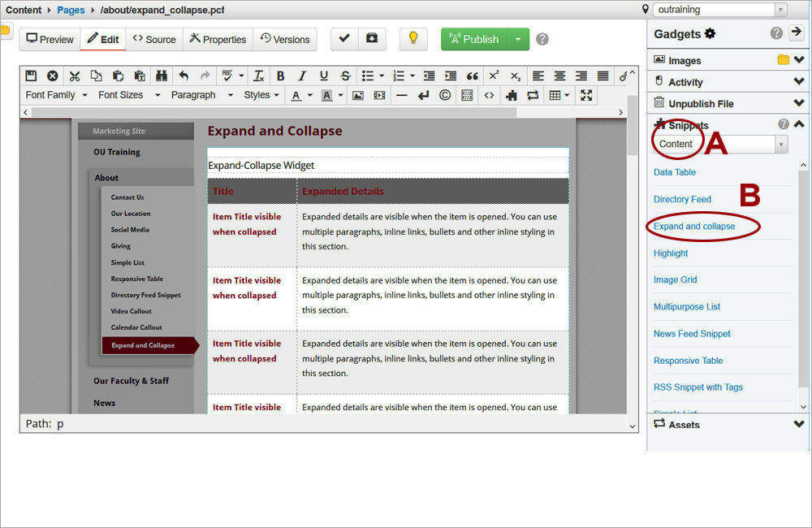
Task: Click the Exit without saving icon
Action: [x=52, y=76]
